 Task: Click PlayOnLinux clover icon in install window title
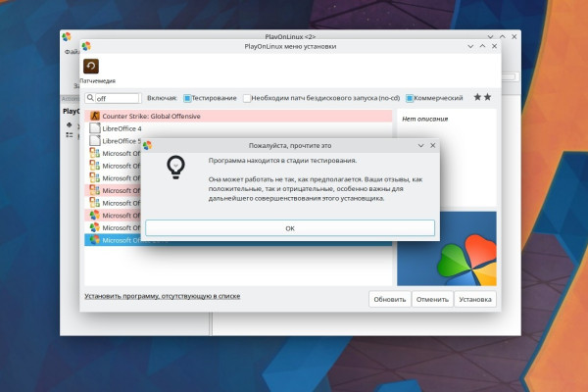coord(86,46)
